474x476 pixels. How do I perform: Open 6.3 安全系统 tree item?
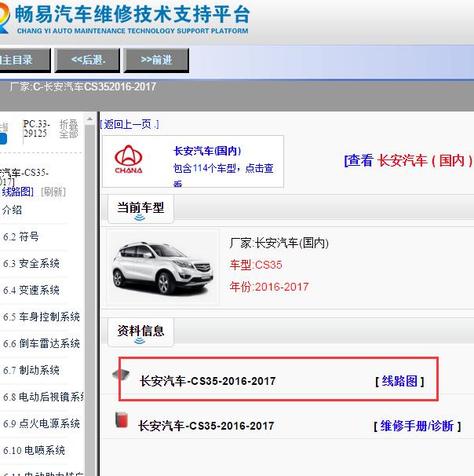click(31, 263)
